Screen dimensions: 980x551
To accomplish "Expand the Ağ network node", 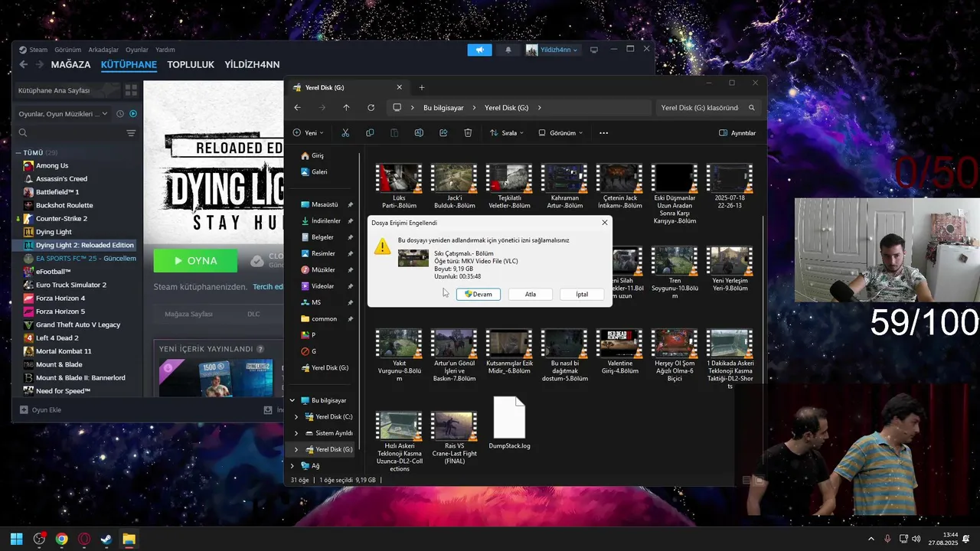I will point(292,465).
